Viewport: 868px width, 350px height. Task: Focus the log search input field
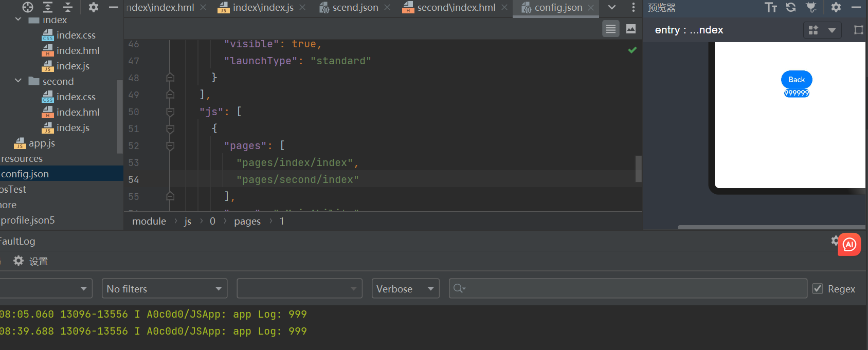pyautogui.click(x=628, y=288)
